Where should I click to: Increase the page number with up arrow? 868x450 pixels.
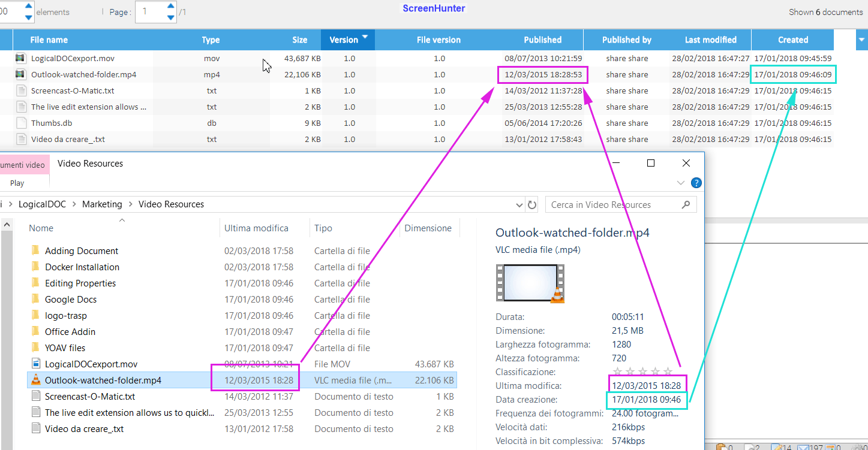pos(171,6)
